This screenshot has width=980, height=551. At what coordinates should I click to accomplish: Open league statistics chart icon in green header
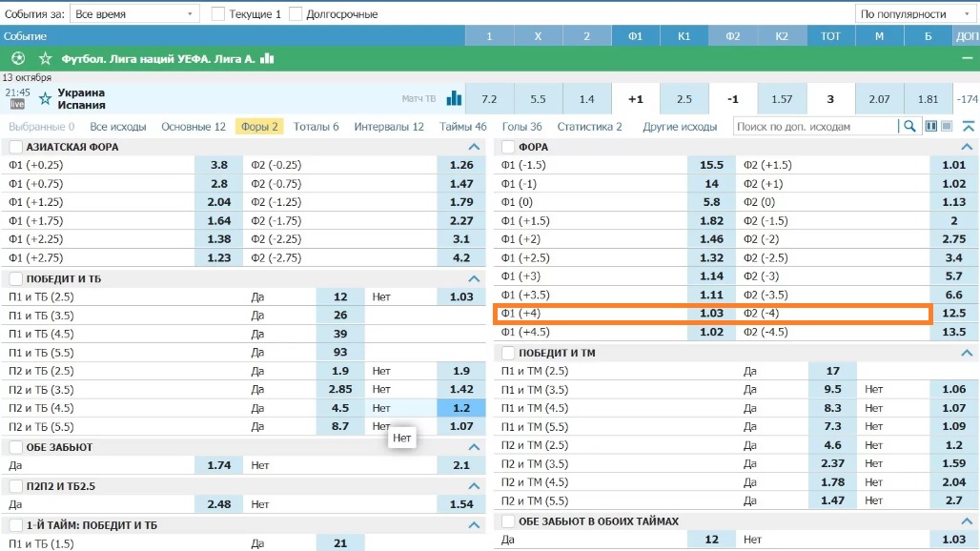tap(267, 58)
